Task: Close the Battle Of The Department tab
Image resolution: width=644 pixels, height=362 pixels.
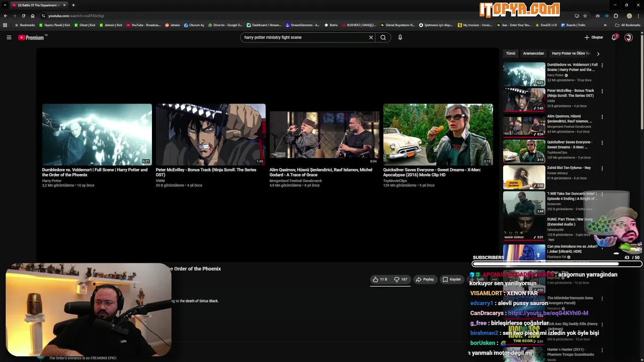Action: coord(64,5)
